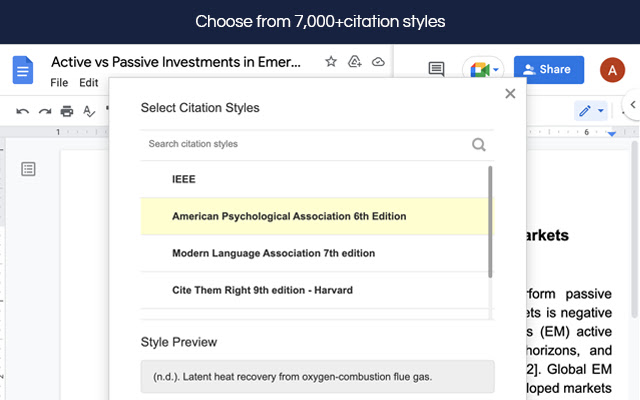Click the undo arrow icon
This screenshot has width=640, height=400.
click(x=23, y=110)
